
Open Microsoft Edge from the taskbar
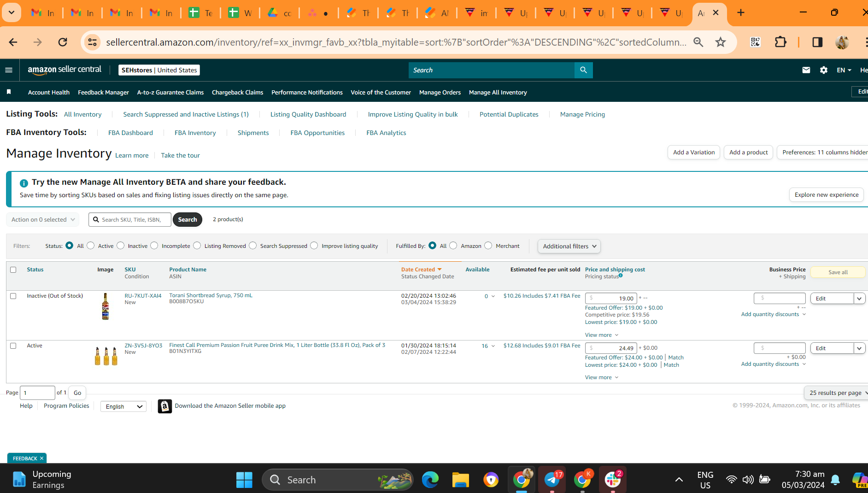(430, 480)
